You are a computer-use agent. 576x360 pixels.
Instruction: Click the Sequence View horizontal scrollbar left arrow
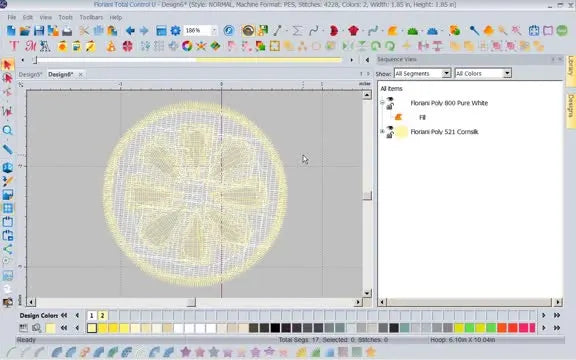382,302
